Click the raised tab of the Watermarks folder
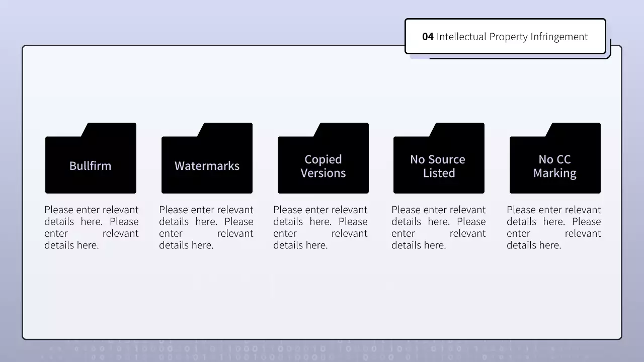The height and width of the screenshot is (362, 644). pyautogui.click(x=227, y=129)
